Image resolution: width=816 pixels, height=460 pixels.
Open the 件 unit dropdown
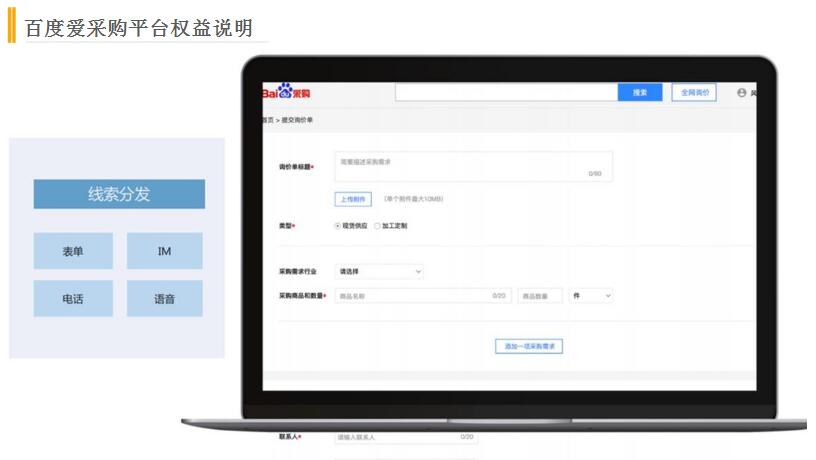[591, 296]
